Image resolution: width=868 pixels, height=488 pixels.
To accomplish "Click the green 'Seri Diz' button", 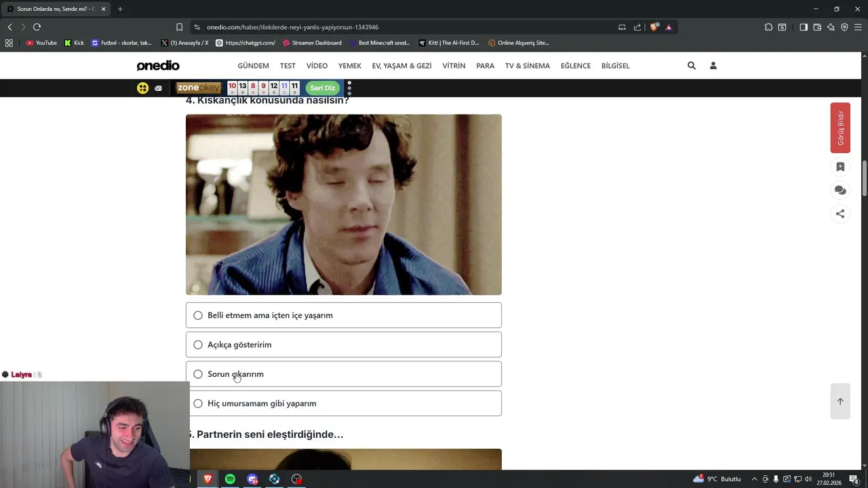I will tap(323, 87).
